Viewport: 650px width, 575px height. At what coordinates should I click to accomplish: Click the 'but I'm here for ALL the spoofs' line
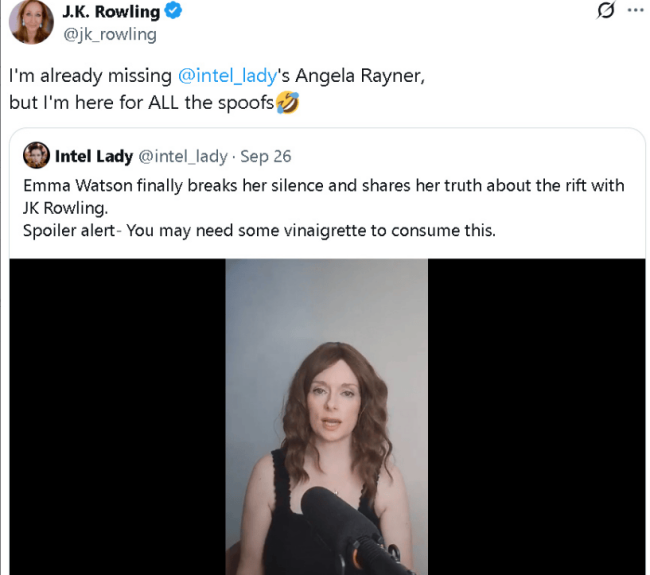141,102
